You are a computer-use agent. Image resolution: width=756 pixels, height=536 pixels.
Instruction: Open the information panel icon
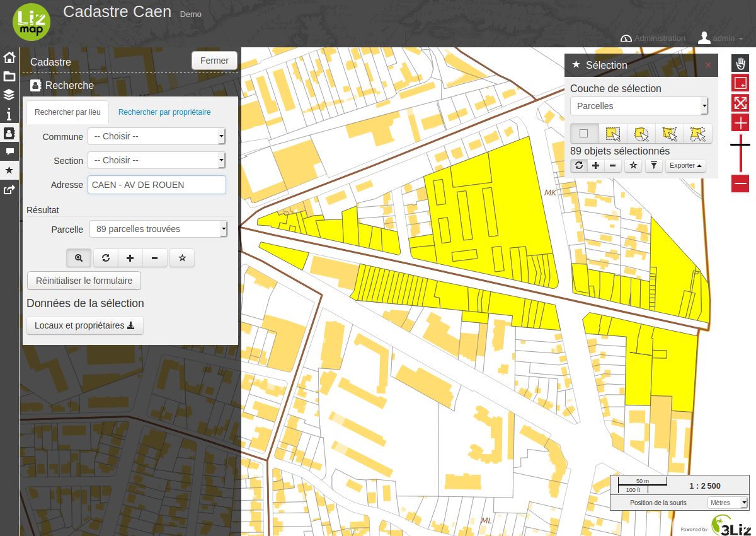[x=9, y=114]
